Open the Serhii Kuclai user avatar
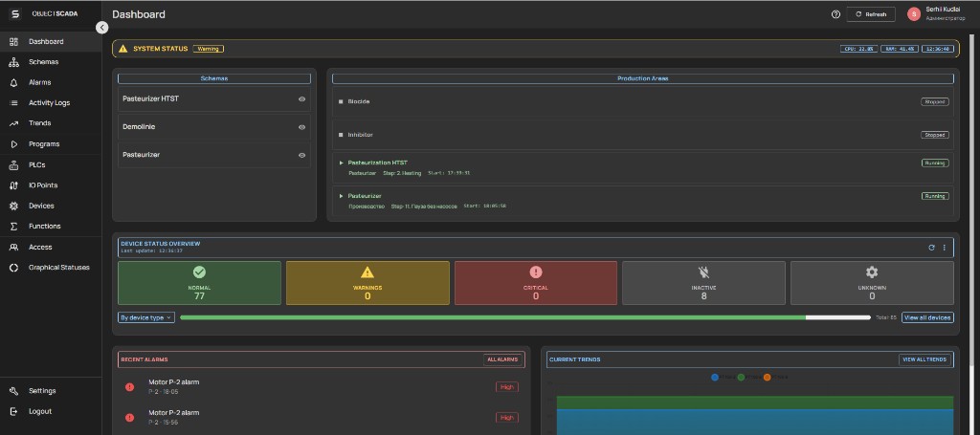Screen dimensions: 980x435 [x=914, y=14]
